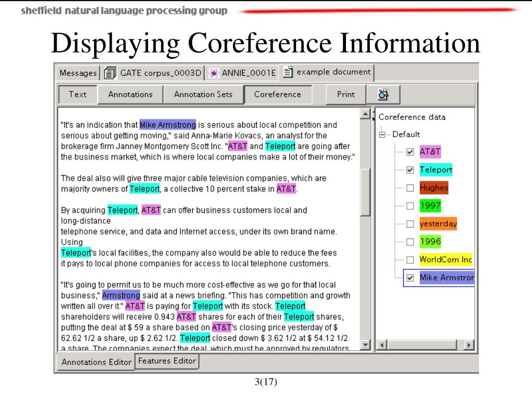Screen dimensions: 532x399
Task: Enable the Hughes coreference chain
Action: 410,188
